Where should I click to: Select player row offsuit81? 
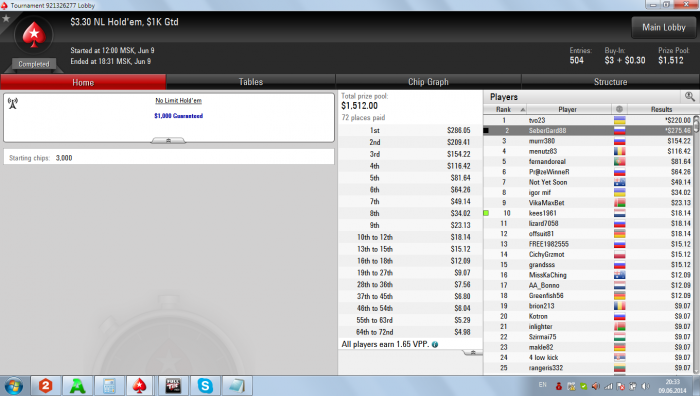coord(588,233)
